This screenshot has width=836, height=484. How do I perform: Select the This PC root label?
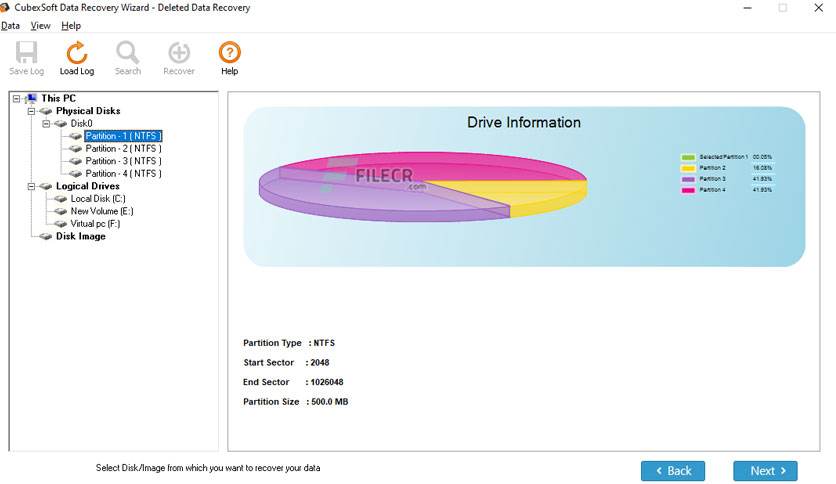(x=59, y=99)
